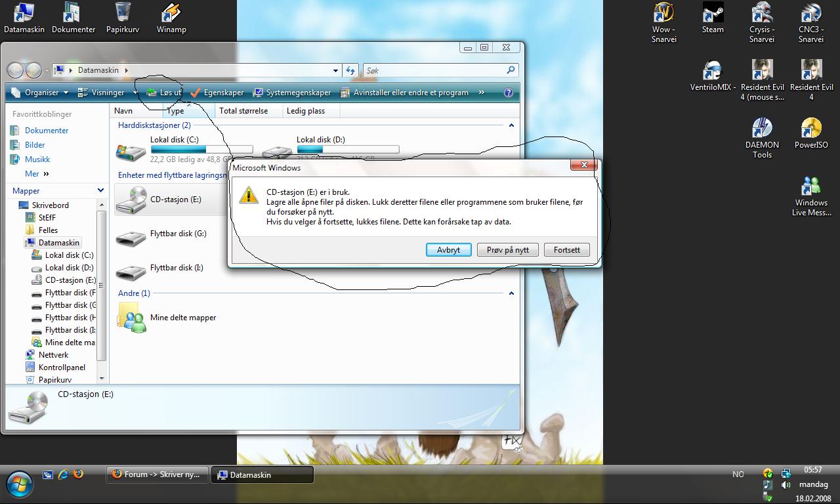Viewport: 840px width, 504px height.
Task: Click the Løs ut toolbar button
Action: [x=163, y=93]
